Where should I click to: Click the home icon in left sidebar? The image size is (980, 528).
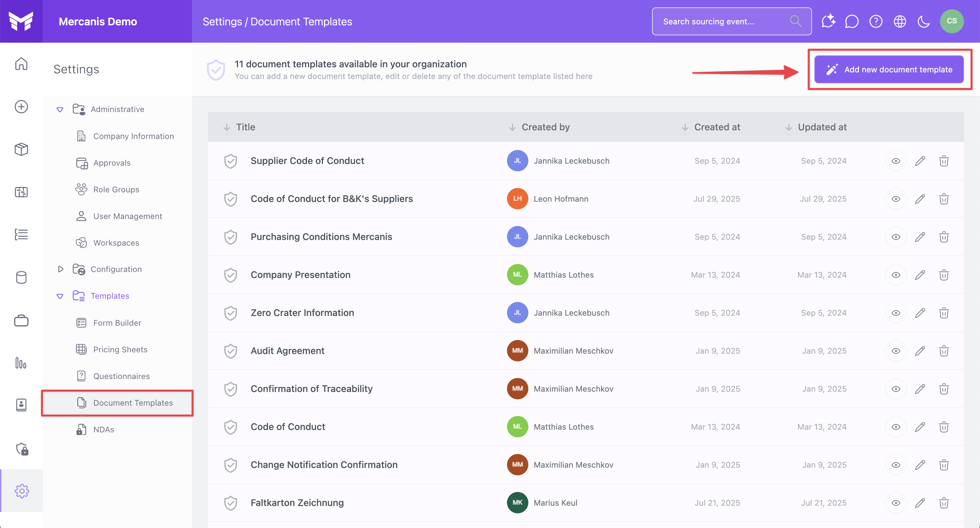point(21,64)
